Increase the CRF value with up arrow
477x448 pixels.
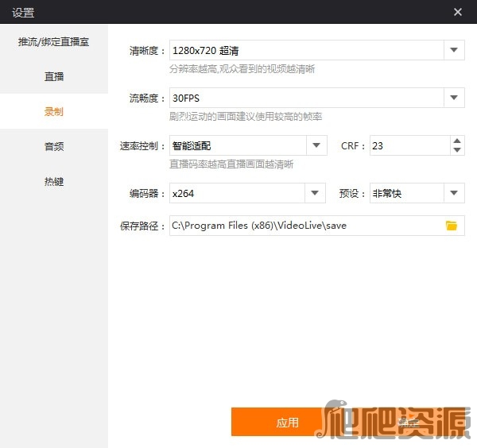point(457,141)
